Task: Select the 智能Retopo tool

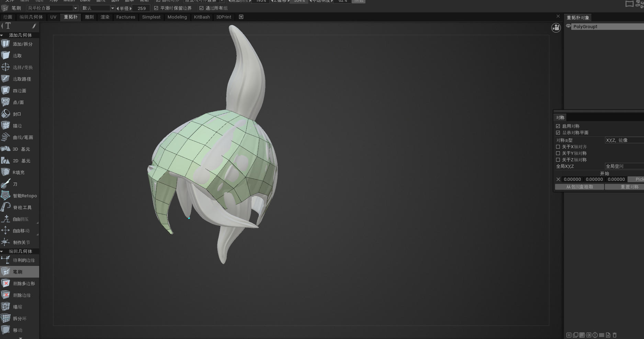Action: click(19, 196)
